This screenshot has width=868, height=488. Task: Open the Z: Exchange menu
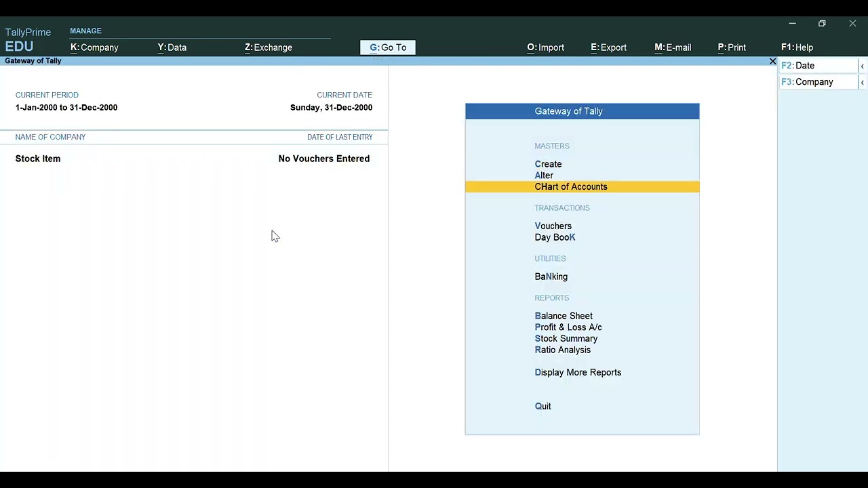(x=269, y=47)
